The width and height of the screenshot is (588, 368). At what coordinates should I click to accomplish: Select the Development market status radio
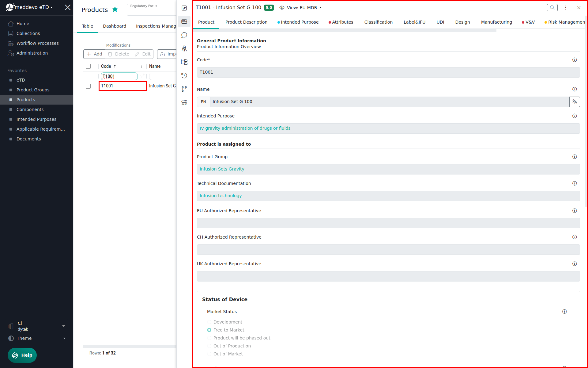coord(209,322)
